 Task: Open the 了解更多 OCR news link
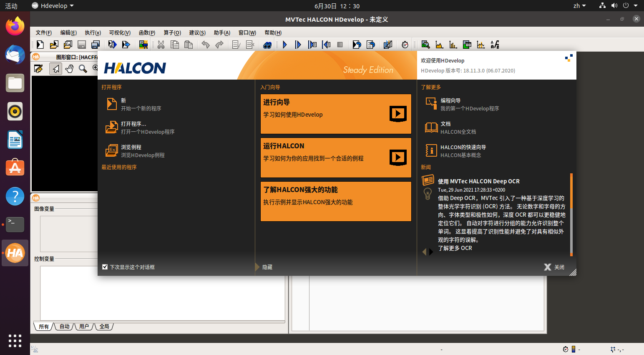[455, 248]
